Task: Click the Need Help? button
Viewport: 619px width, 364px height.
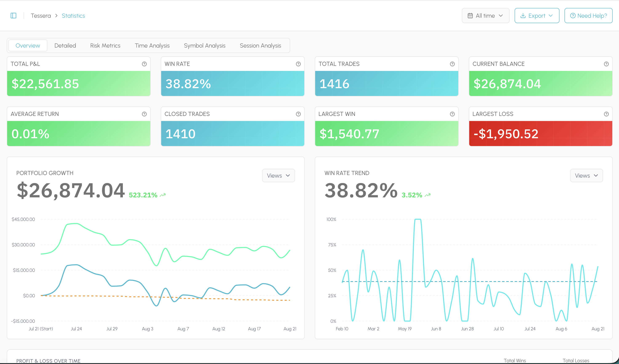Action: coord(588,16)
